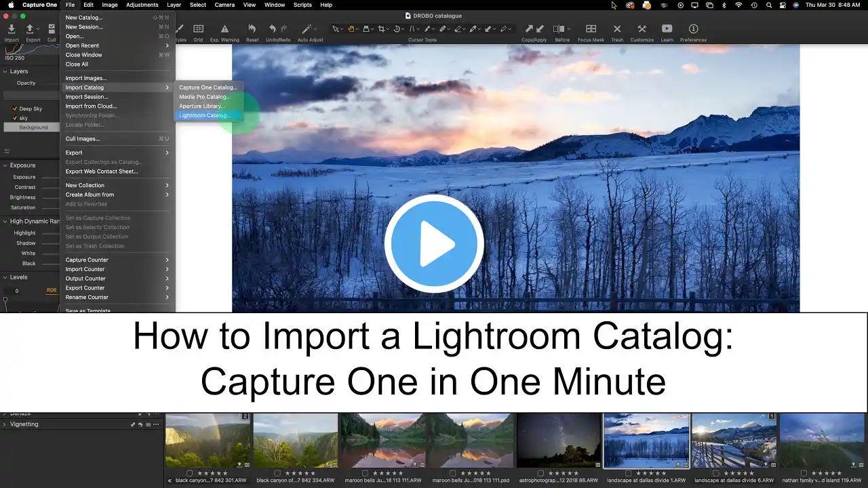Choose Lightroom Catalog... from the submenu
Viewport: 868px width, 488px height.
(x=209, y=115)
